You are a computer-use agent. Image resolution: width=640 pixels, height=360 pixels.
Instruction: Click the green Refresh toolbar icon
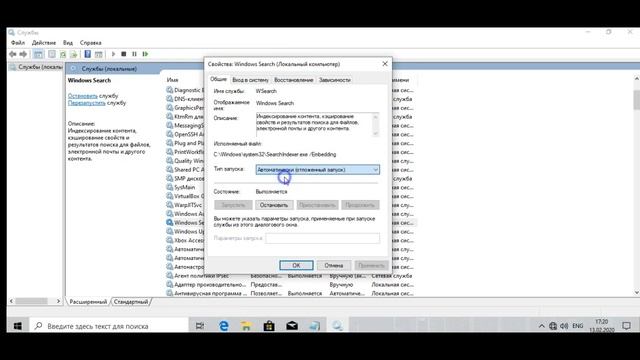[62, 54]
